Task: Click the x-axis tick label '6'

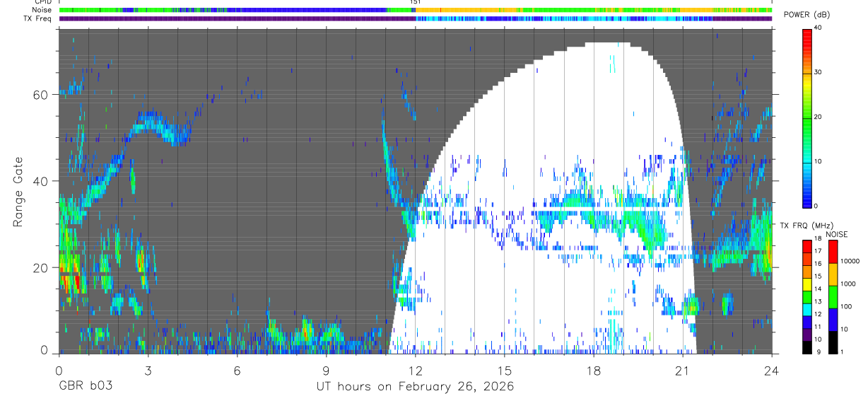Action: click(x=237, y=370)
